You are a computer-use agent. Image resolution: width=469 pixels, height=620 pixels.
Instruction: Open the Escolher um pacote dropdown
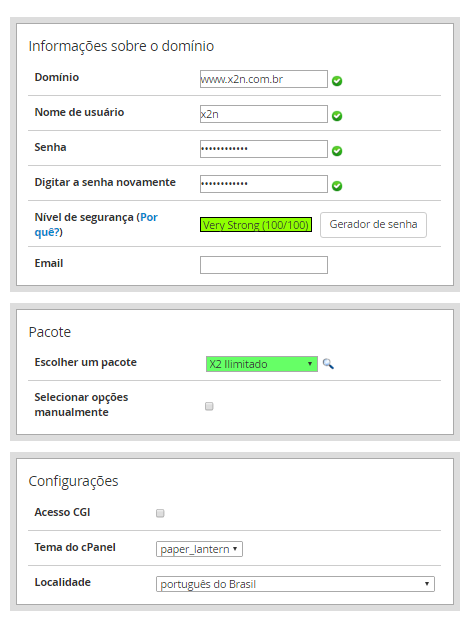[262, 364]
